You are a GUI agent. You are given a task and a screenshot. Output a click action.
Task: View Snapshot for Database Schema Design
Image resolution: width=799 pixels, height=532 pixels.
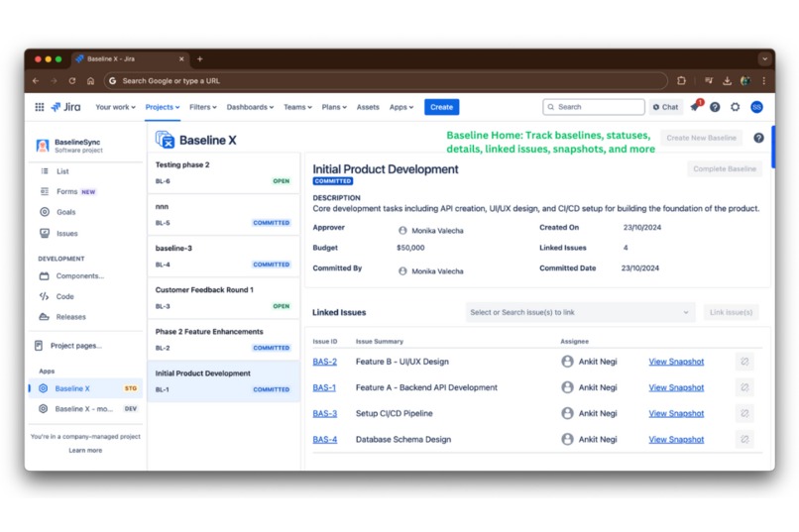pos(676,439)
